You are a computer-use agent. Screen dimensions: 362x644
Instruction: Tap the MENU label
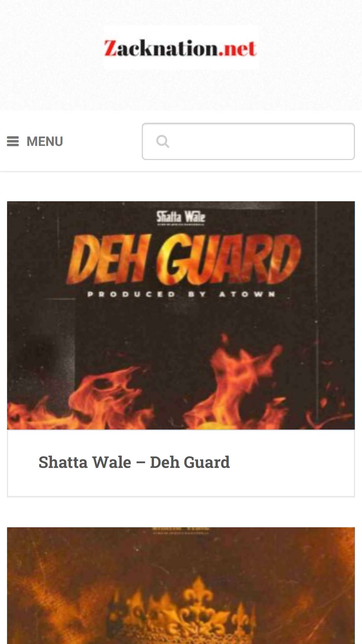[x=45, y=142]
